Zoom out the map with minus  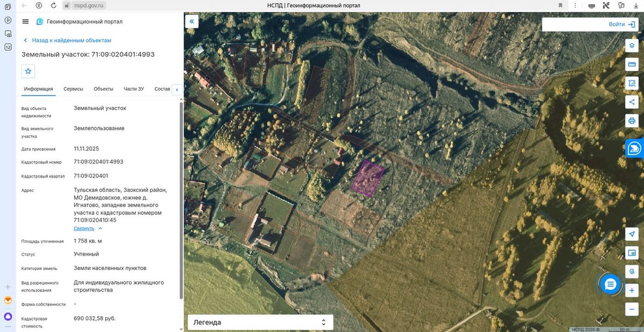click(x=632, y=309)
